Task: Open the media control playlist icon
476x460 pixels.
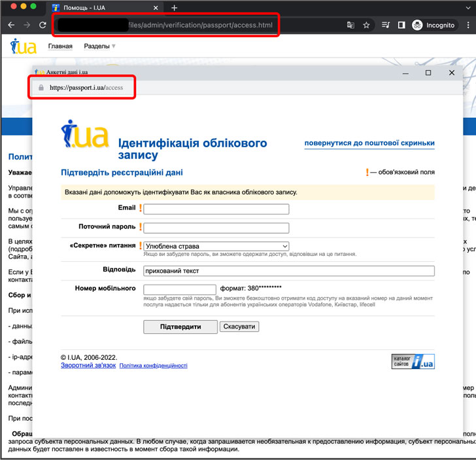Action: pos(386,25)
